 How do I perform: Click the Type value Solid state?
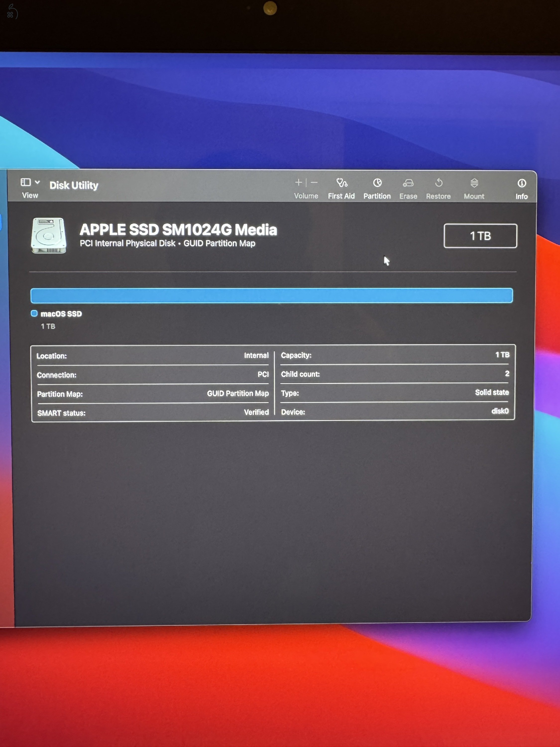coord(492,392)
